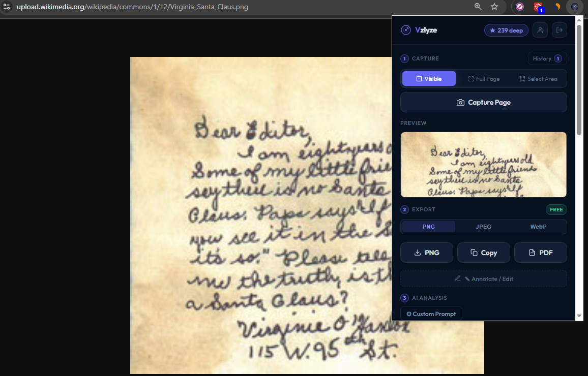588x376 pixels.
Task: Copy the capture to clipboard
Action: 483,253
